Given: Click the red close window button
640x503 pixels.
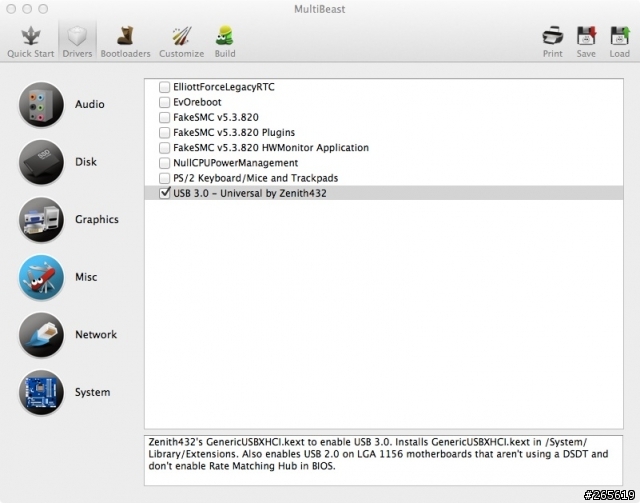Looking at the screenshot, I should (11, 9).
